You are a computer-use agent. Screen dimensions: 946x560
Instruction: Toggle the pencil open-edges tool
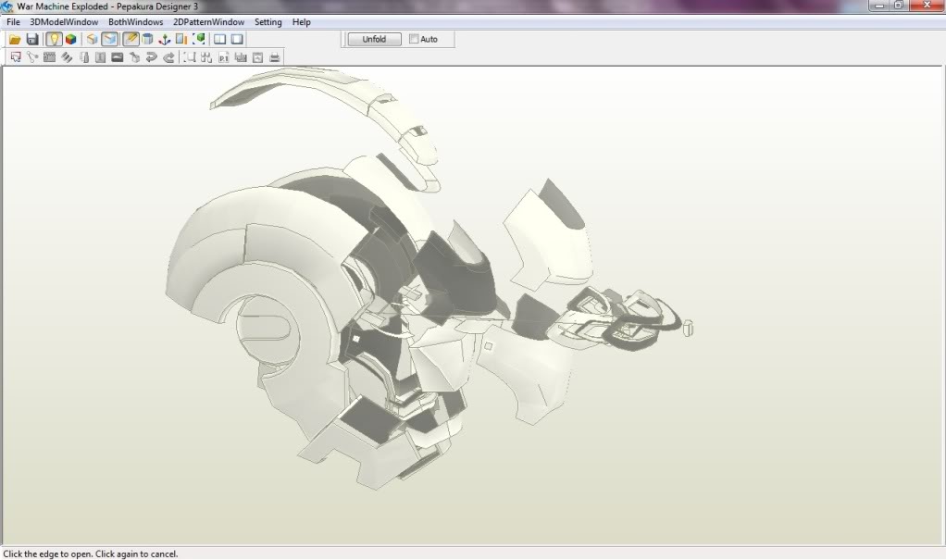[131, 39]
